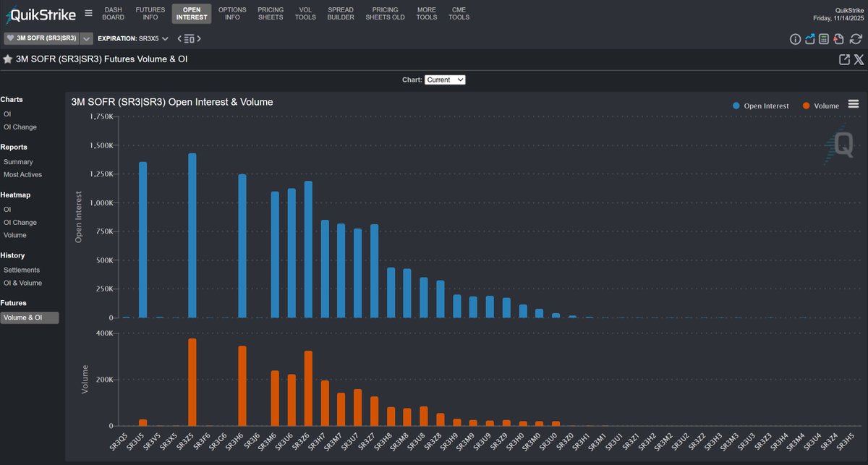Open the Chart 'Current' dropdown
The width and height of the screenshot is (868, 465).
[x=444, y=80]
